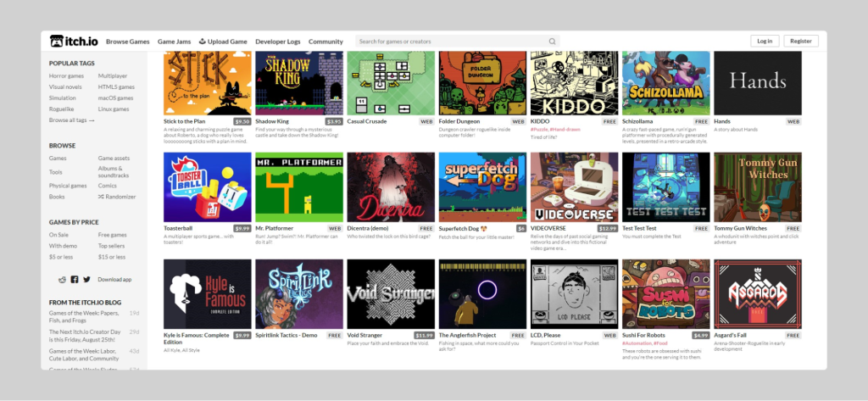Click The Anglerfish Project title link
The height and width of the screenshot is (401, 868).
click(466, 336)
